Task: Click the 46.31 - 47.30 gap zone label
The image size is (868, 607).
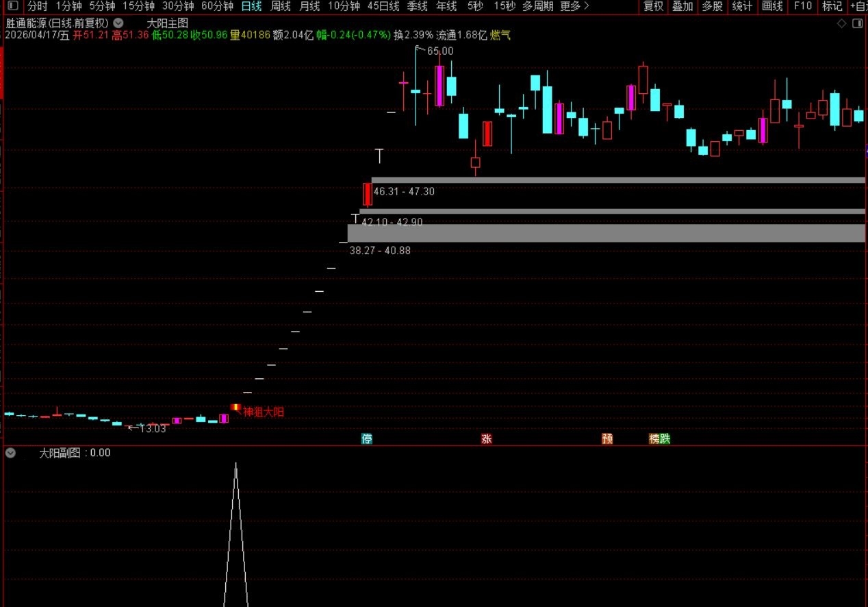Action: tap(404, 192)
